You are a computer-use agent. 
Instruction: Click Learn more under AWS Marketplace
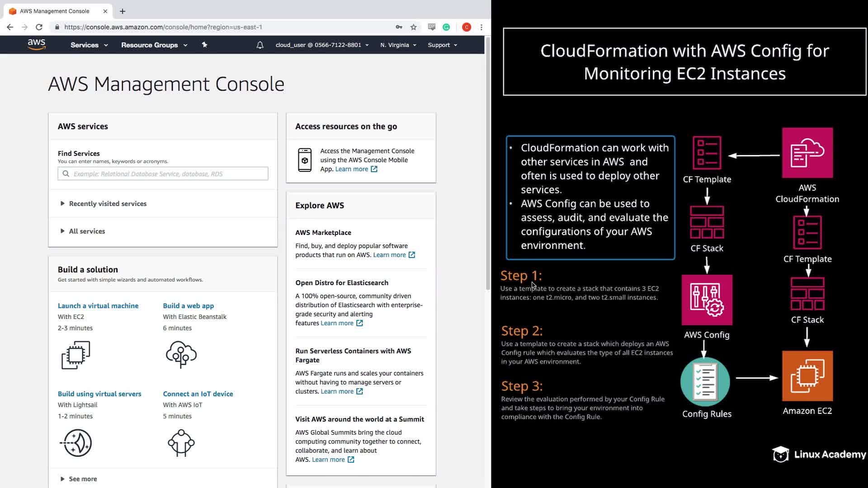[x=389, y=255]
